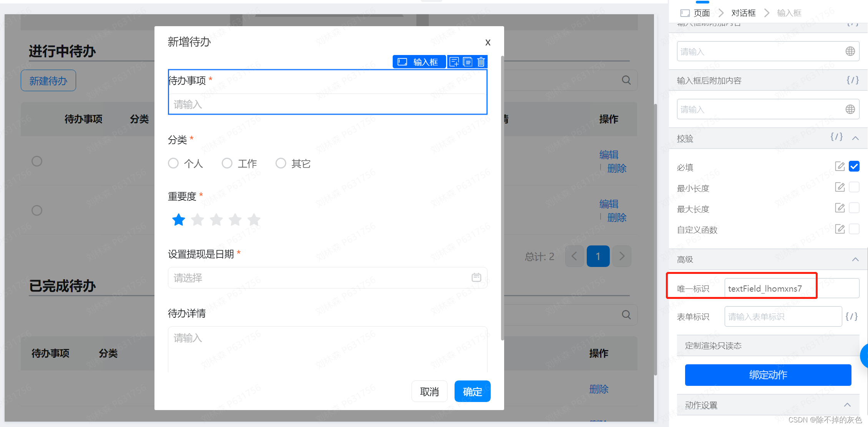Select the 工作 radio option
Viewport: 868px width, 427px height.
(227, 163)
